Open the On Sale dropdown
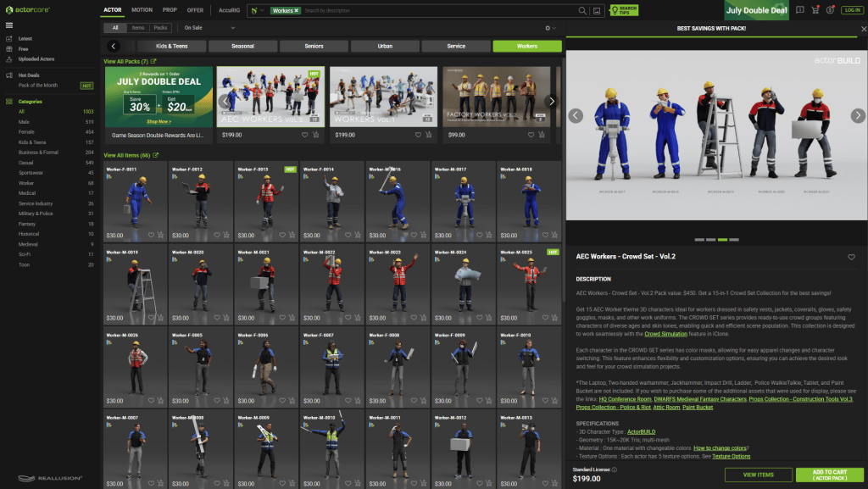Viewport: 868px width, 489px height. tap(209, 28)
